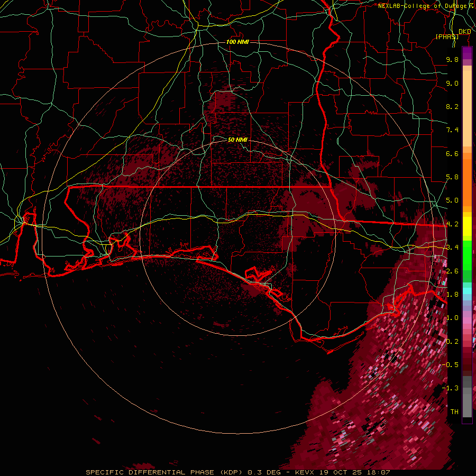Click the "100 NMI" range ring label
The image size is (476, 476).
point(237,42)
